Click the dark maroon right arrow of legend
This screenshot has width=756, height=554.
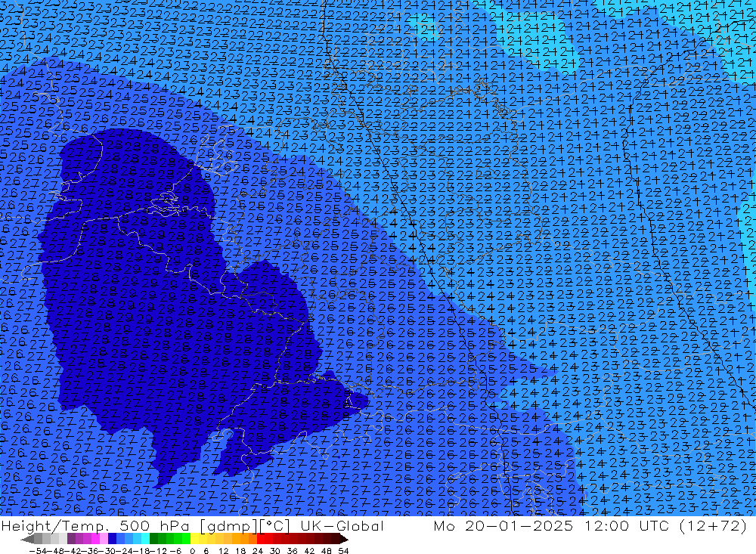tap(344, 539)
